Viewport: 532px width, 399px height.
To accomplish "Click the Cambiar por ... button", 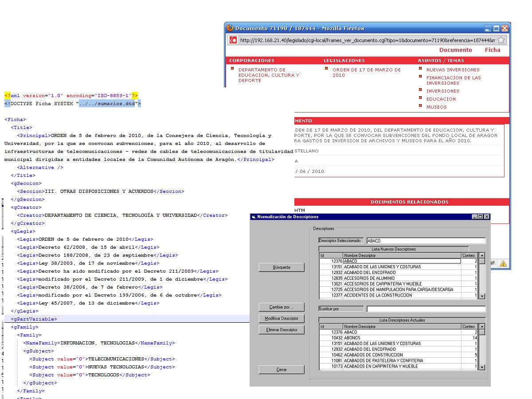I will tap(282, 307).
